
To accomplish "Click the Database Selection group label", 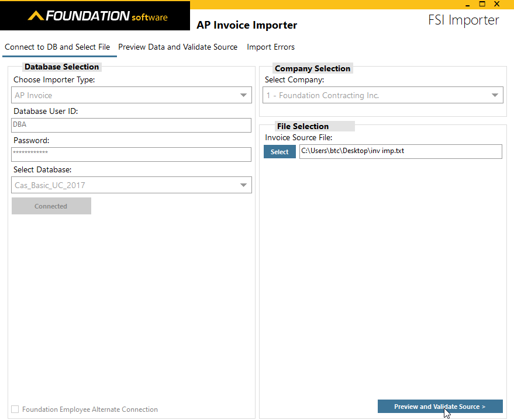I will point(61,67).
